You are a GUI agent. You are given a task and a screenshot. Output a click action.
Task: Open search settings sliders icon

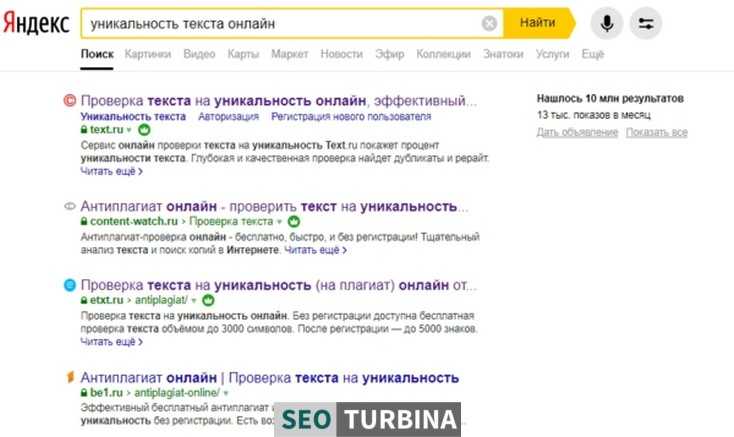point(646,23)
